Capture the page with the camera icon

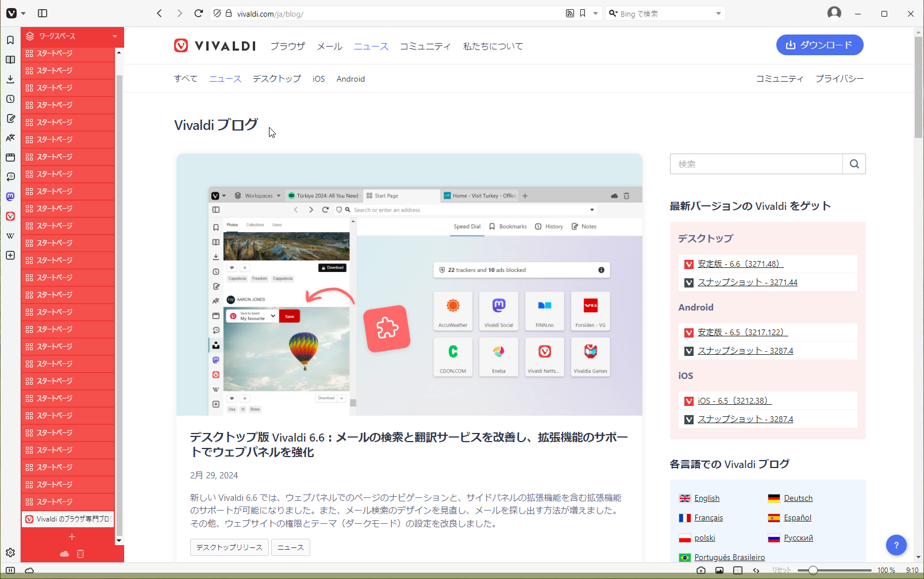point(701,570)
